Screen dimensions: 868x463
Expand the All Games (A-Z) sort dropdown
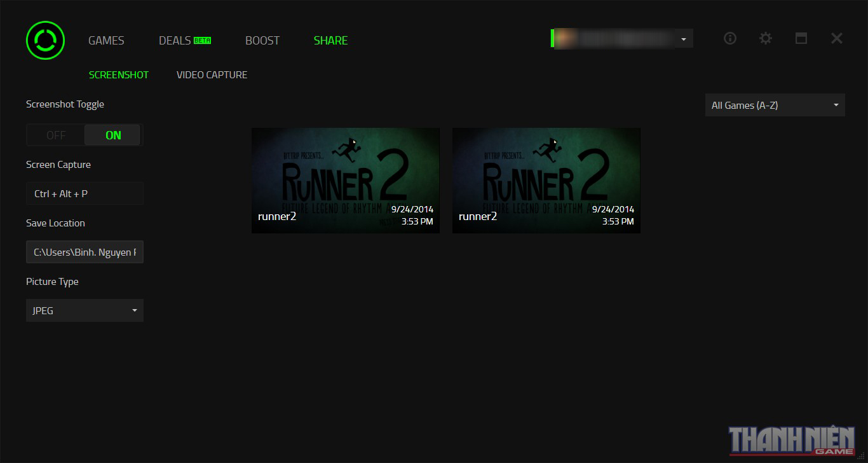coord(775,105)
